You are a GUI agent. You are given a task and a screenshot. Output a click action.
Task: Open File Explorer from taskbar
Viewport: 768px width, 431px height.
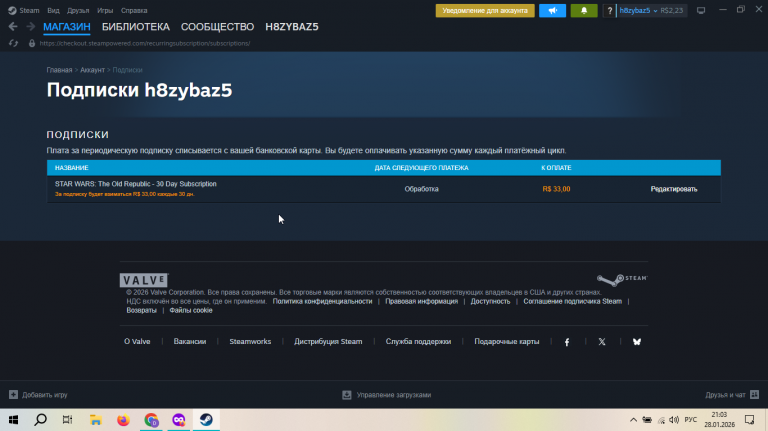(x=96, y=420)
